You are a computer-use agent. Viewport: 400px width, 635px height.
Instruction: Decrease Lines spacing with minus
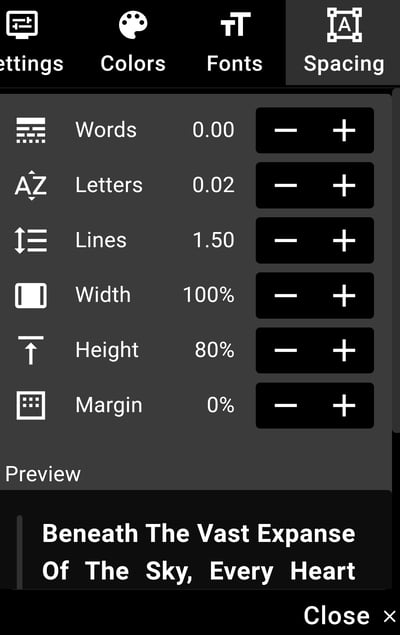point(286,241)
